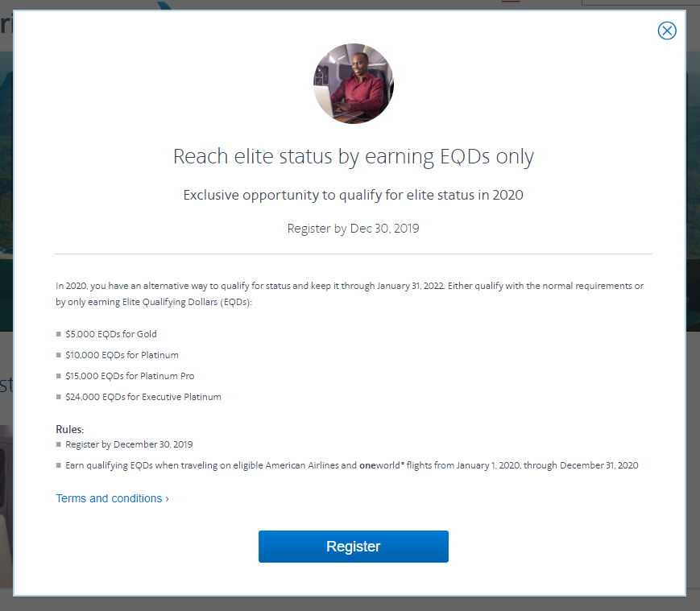Click the 'Register by December 30, 2019' rule

point(129,444)
